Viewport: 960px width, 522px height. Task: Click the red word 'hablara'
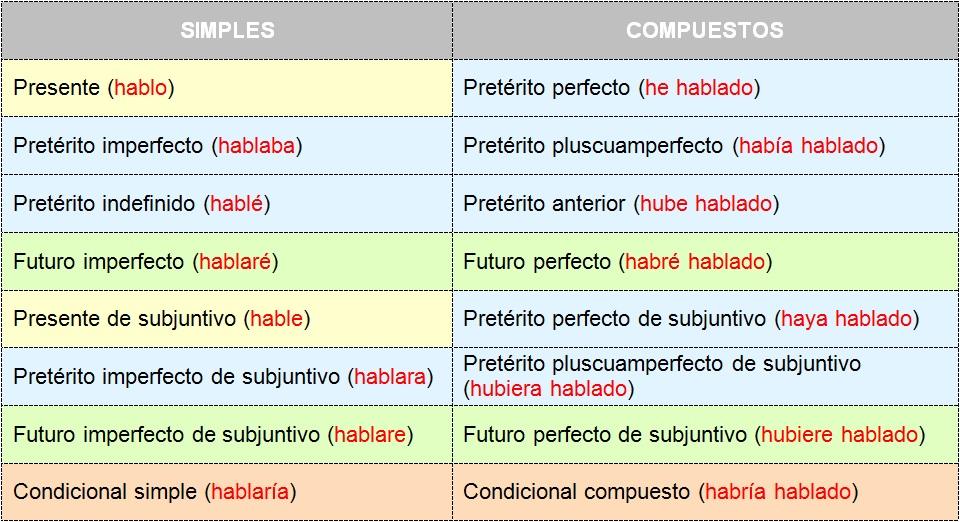(x=389, y=376)
